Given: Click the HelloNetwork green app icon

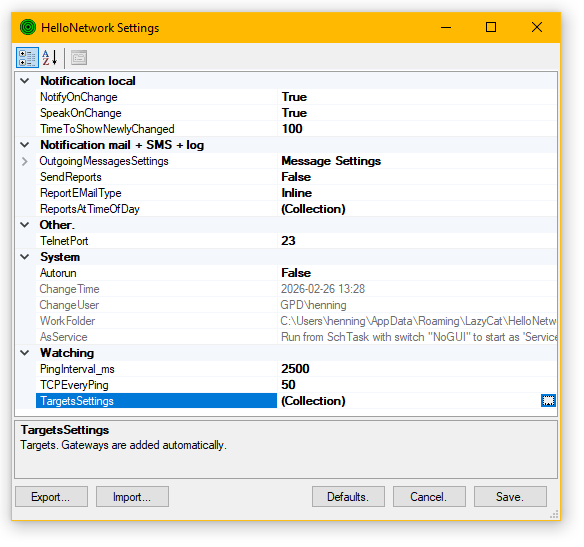Looking at the screenshot, I should [x=28, y=27].
